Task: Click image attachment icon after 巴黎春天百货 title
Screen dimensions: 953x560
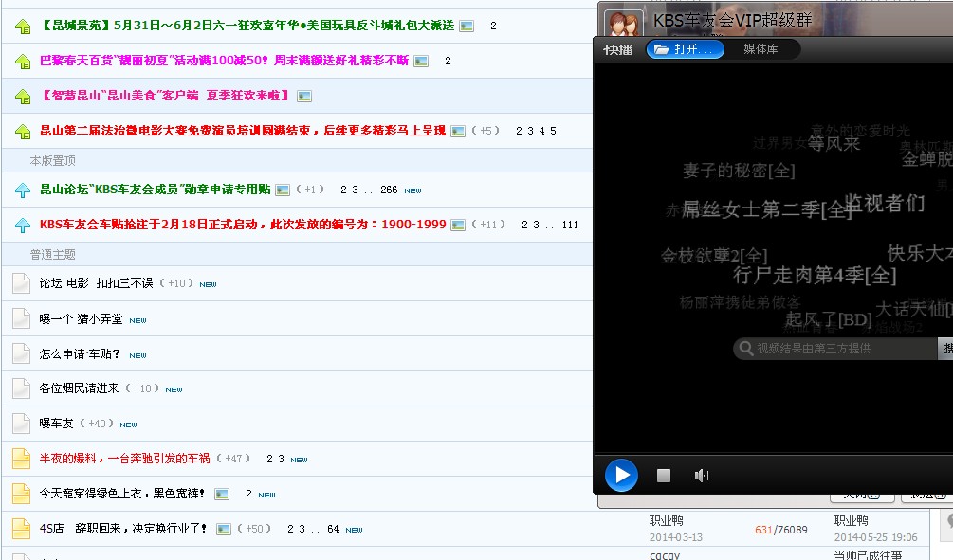Action: click(421, 62)
